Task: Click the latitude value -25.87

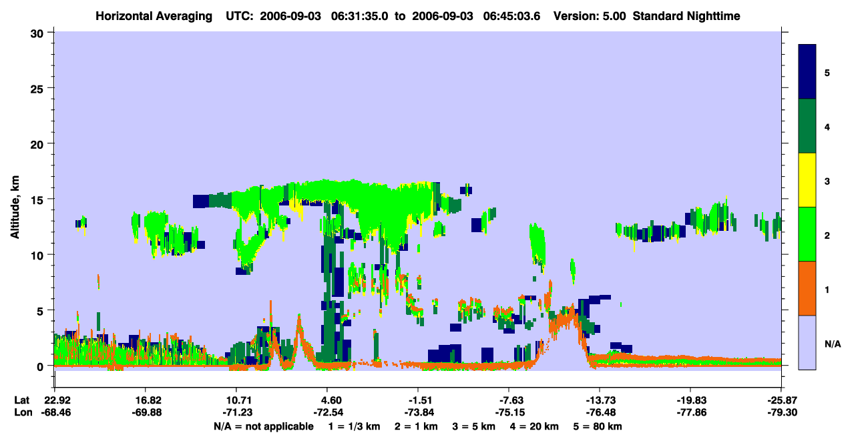Action: point(781,400)
